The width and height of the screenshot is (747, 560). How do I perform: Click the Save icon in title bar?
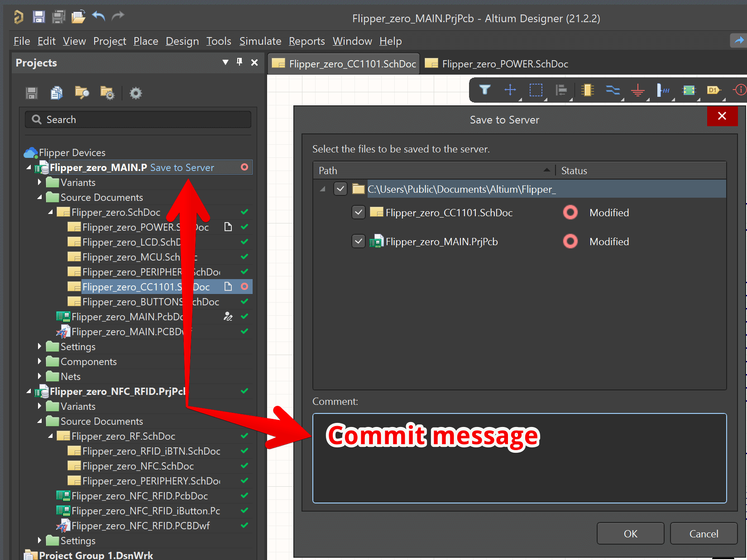pos(39,17)
